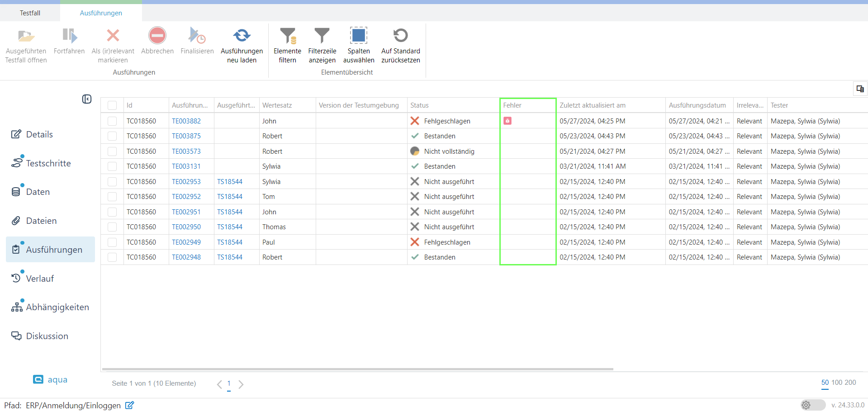
Task: Switch to the Testfall tab
Action: 30,13
